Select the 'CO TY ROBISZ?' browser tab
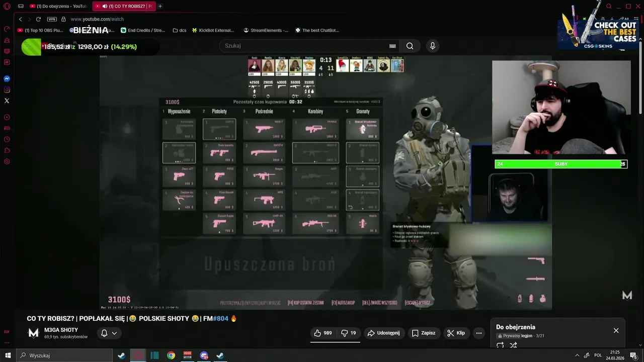 pos(124,6)
